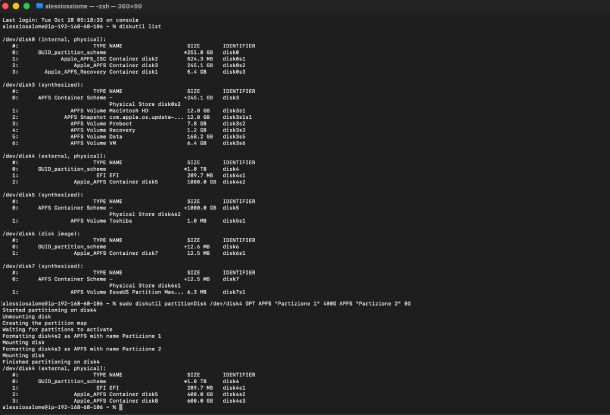The image size is (610, 415).
Task: Select '/dev/disk3 (synthesized):' header
Action: (43, 85)
